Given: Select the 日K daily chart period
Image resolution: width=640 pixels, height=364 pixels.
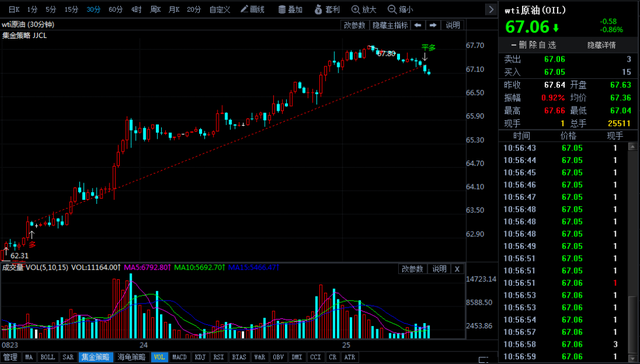Looking at the screenshot, I should coord(14,9).
